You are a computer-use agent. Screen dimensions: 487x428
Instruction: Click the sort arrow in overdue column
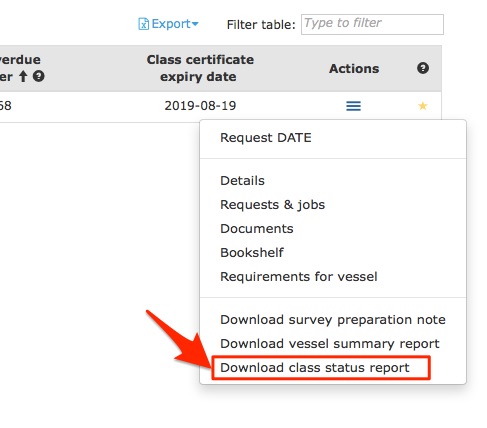point(23,76)
